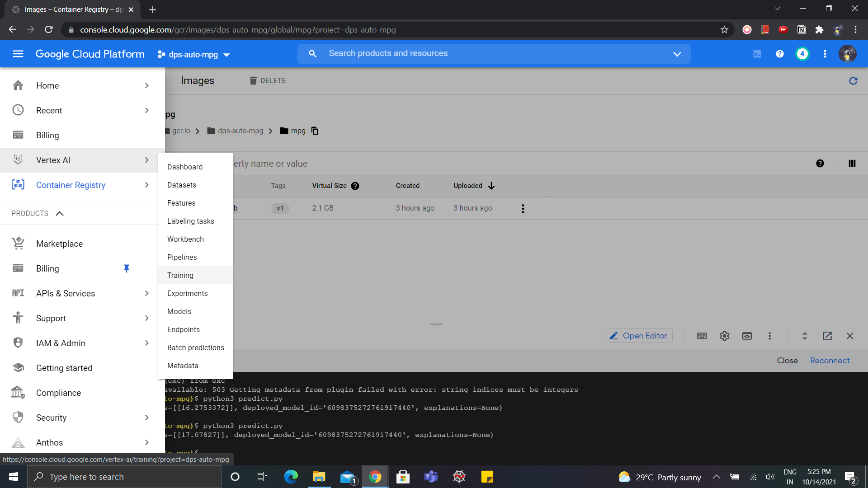Screen dimensions: 868x488
Task: Open File Explorer from taskbar
Action: click(x=319, y=477)
